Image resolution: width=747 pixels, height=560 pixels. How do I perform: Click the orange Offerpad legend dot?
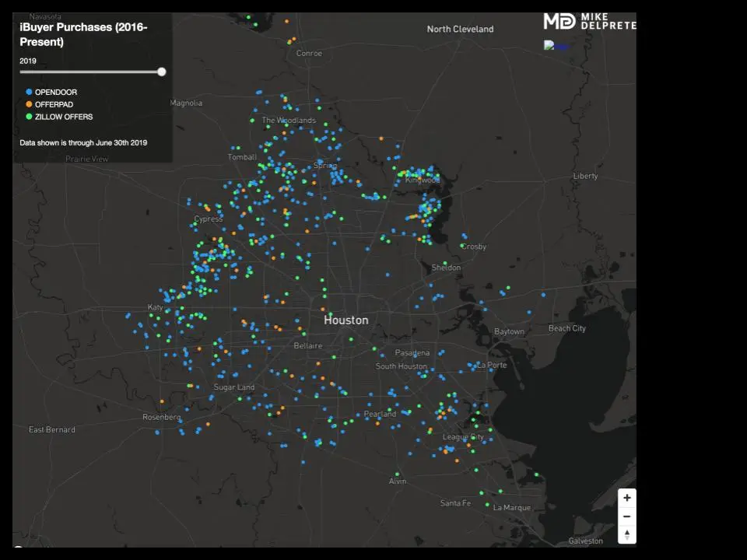[x=29, y=104]
